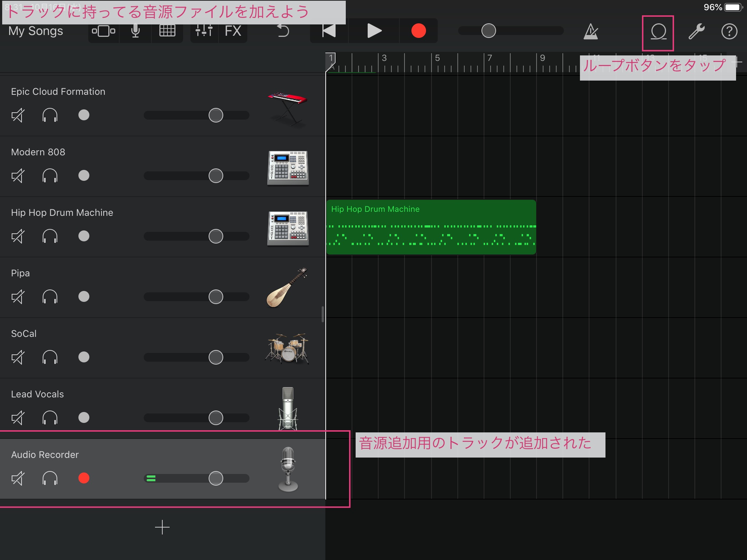747x560 pixels.
Task: Open the help question mark
Action: tap(729, 31)
